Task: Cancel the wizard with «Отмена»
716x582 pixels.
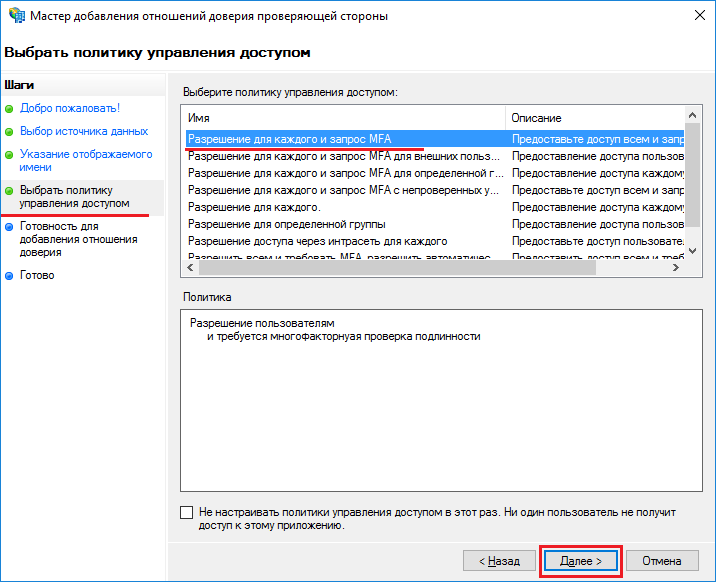Action: point(661,561)
